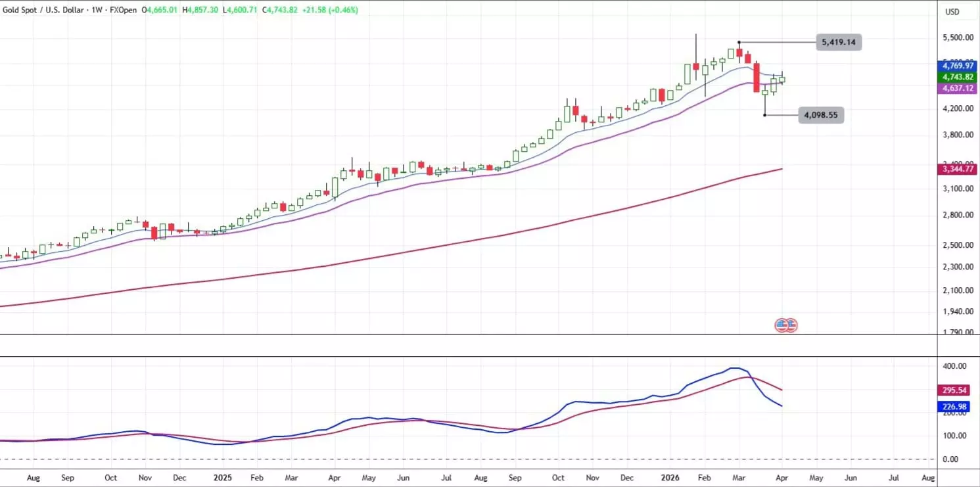Click the 2025 label on time axis

(222, 478)
